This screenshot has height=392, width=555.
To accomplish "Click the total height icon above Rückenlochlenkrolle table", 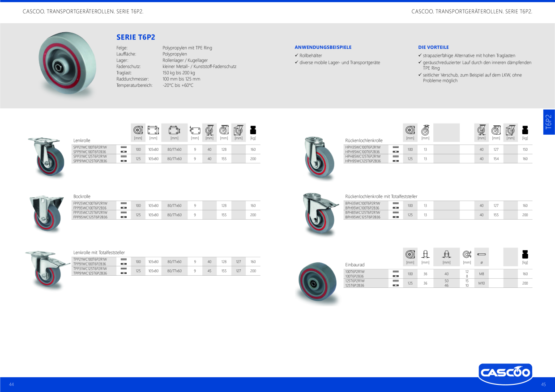I will point(496,130).
